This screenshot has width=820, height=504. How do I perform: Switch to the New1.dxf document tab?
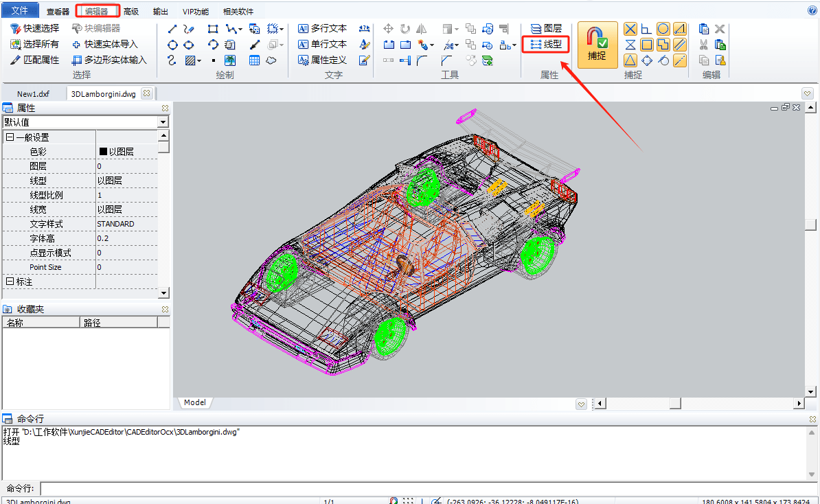coord(33,94)
